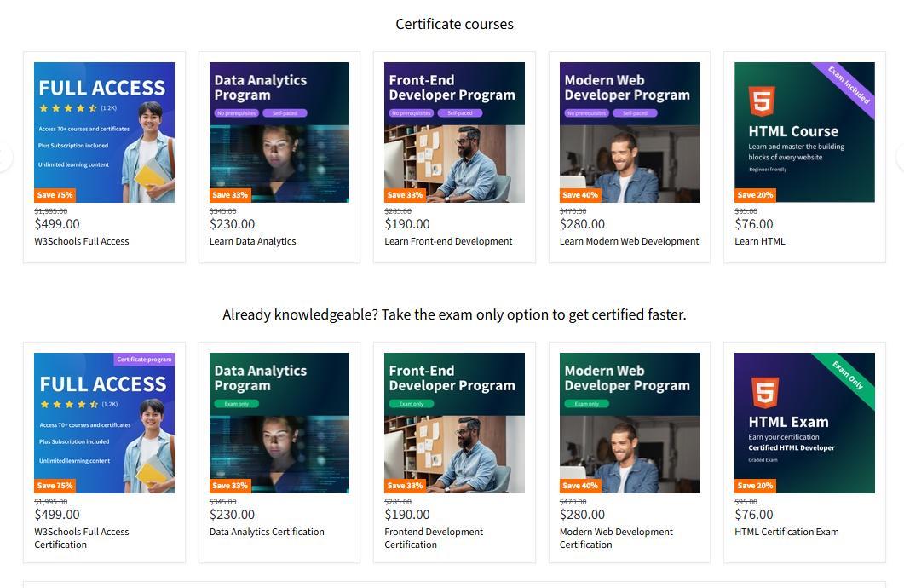The width and height of the screenshot is (904, 588).
Task: Open the Learn Data Analytics link
Action: coord(252,241)
